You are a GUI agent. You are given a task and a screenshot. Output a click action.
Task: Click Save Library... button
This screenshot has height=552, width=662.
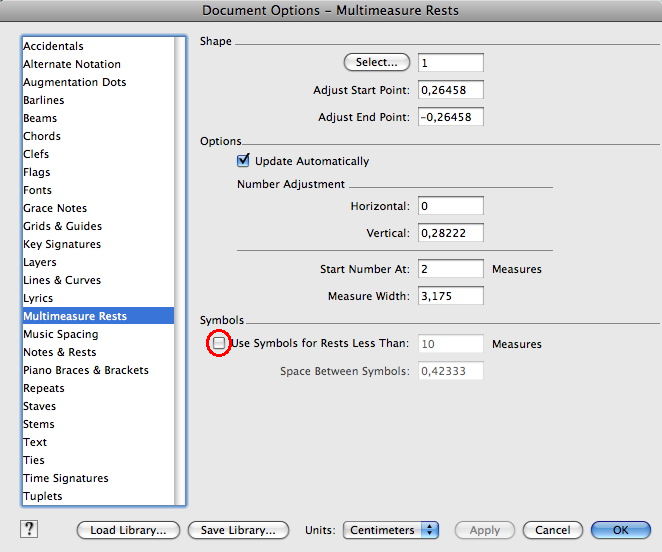239,530
